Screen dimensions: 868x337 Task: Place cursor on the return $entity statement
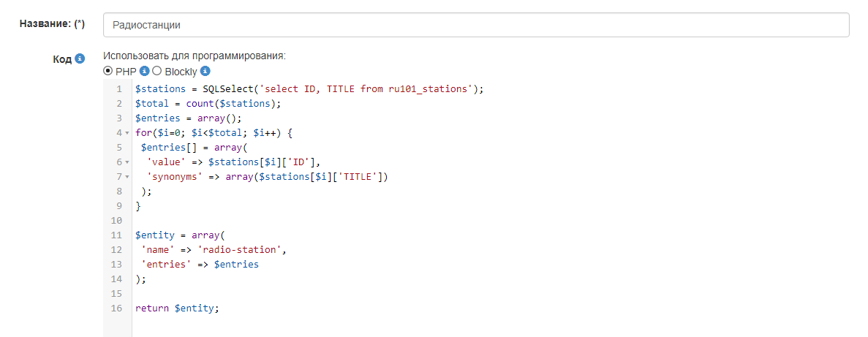pos(177,308)
